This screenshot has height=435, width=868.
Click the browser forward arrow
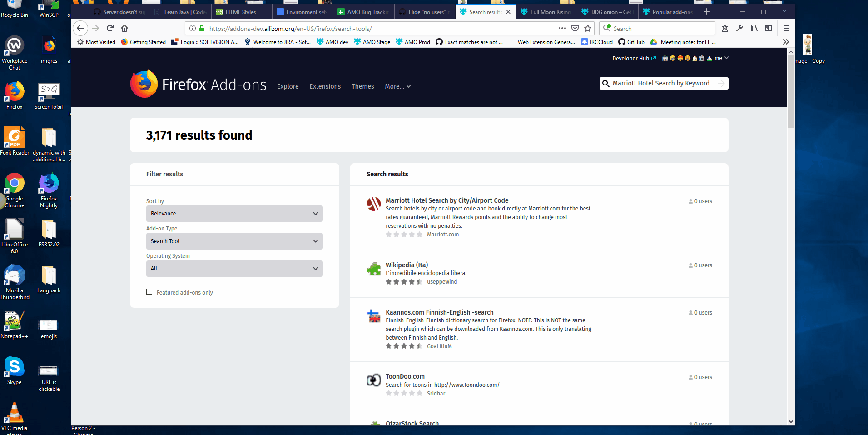(x=95, y=28)
